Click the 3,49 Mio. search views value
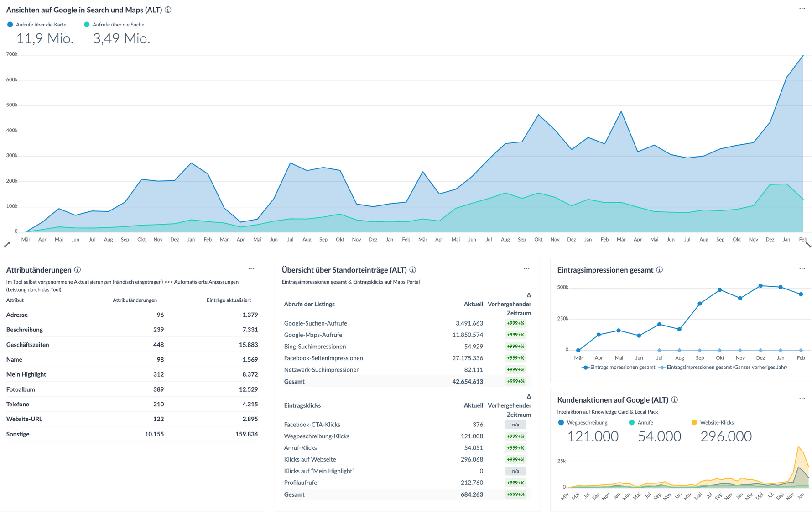This screenshot has width=812, height=515. (x=121, y=39)
